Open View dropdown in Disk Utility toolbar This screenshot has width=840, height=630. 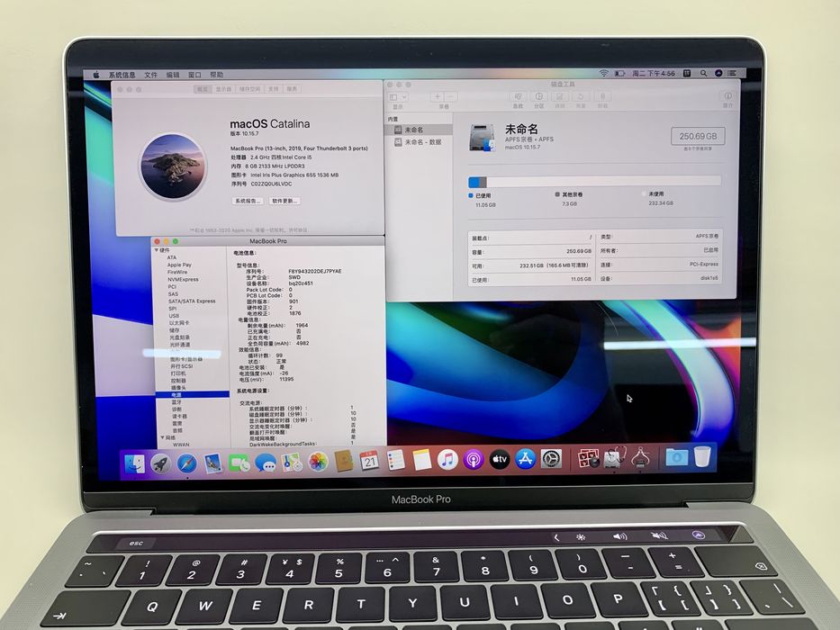pos(398,97)
